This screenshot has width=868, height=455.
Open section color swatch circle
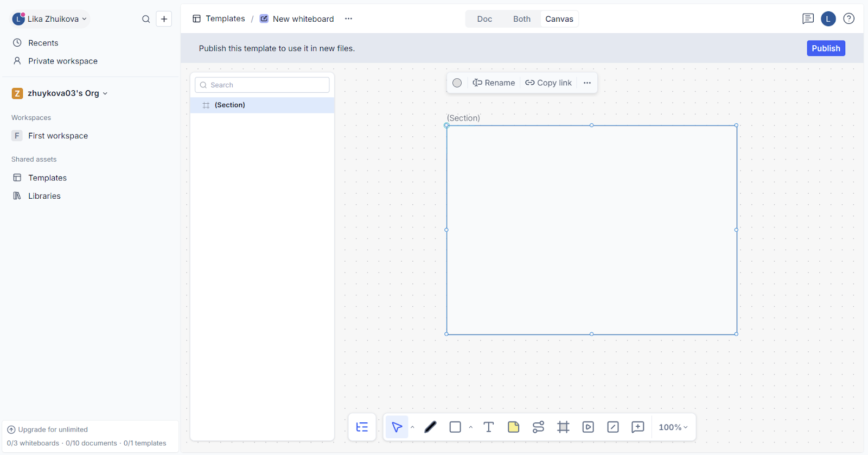tap(457, 83)
